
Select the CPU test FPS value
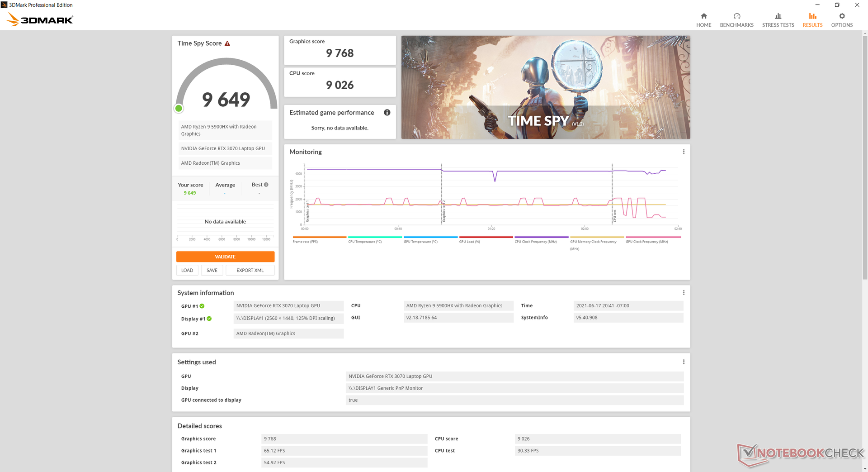pos(598,451)
